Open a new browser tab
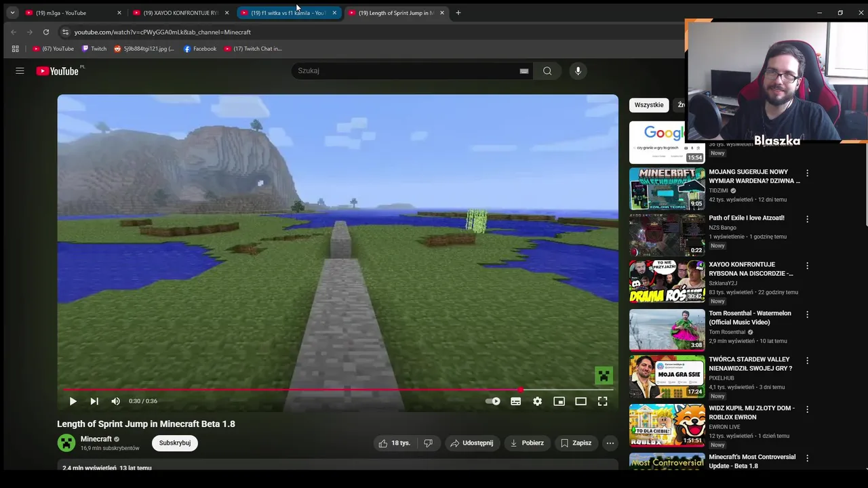The image size is (868, 488). click(458, 13)
